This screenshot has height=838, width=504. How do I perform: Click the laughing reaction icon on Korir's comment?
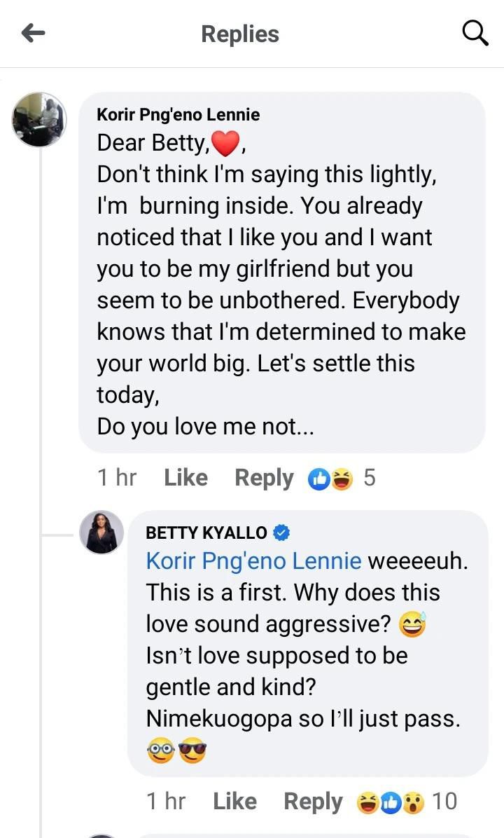click(342, 479)
